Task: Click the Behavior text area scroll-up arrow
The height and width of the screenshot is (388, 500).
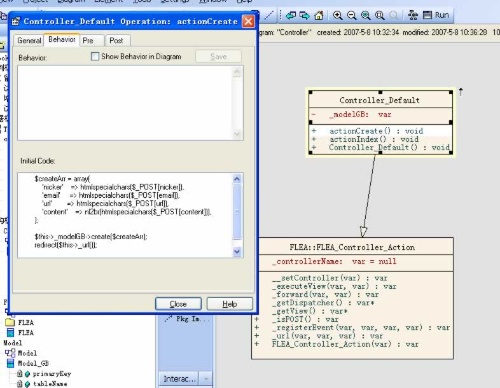Action: (x=237, y=71)
